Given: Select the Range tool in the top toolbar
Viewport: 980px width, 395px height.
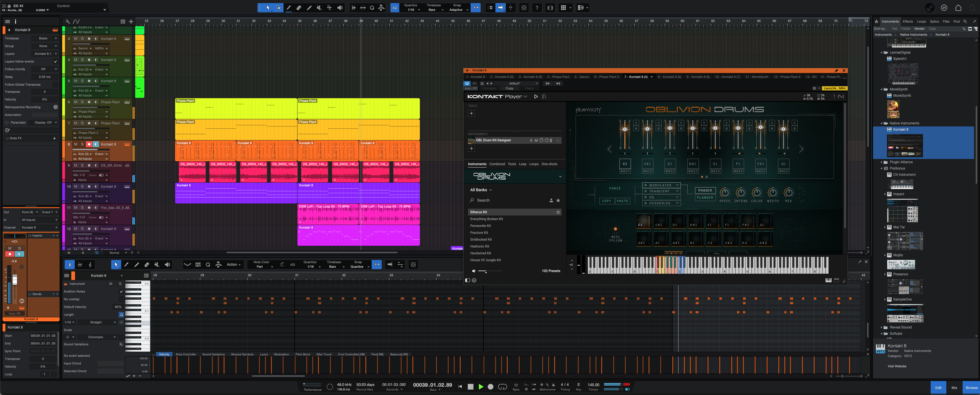Looking at the screenshot, I should pyautogui.click(x=278, y=8).
